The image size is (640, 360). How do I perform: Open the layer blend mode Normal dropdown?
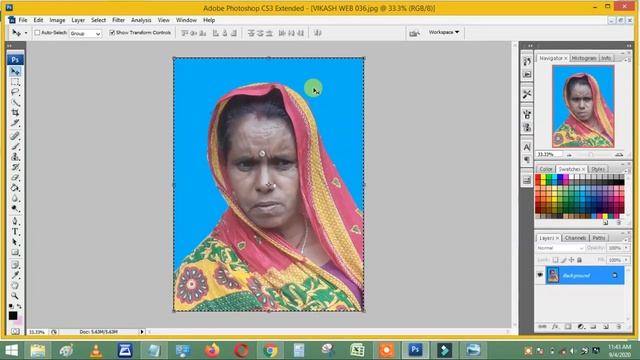click(560, 248)
